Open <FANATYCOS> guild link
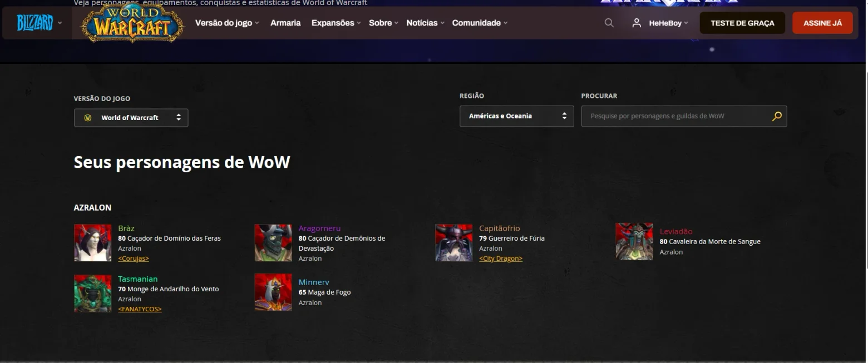868x363 pixels. (x=140, y=309)
